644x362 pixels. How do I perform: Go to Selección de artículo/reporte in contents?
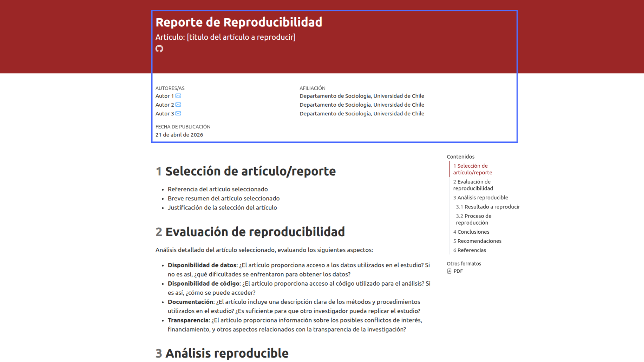[472, 169]
